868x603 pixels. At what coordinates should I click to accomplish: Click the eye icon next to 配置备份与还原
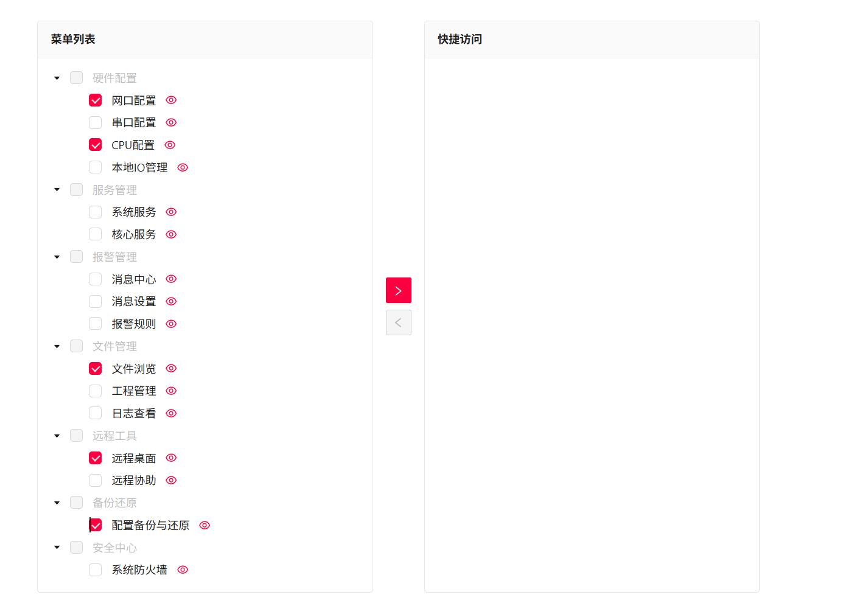click(x=205, y=525)
